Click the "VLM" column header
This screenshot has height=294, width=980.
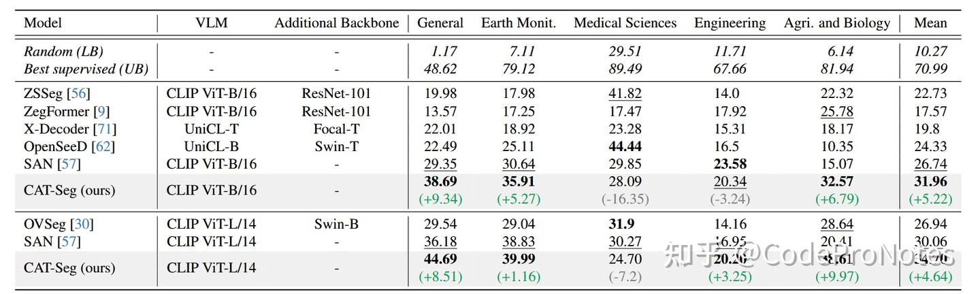coord(211,23)
